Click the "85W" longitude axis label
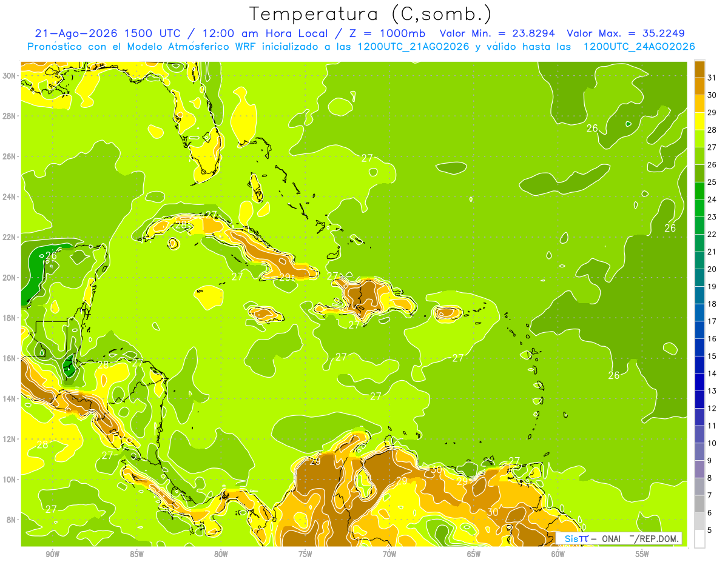The width and height of the screenshot is (728, 562). click(136, 554)
